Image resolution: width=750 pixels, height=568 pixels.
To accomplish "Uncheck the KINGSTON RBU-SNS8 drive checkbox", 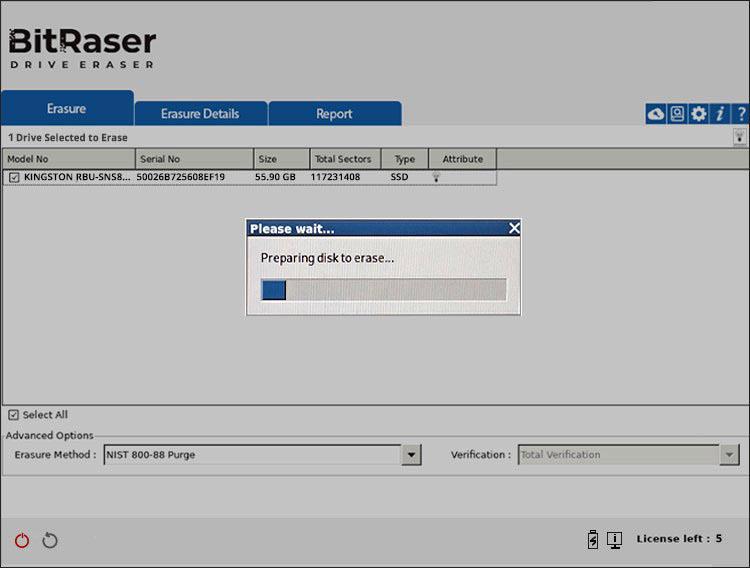I will point(14,178).
